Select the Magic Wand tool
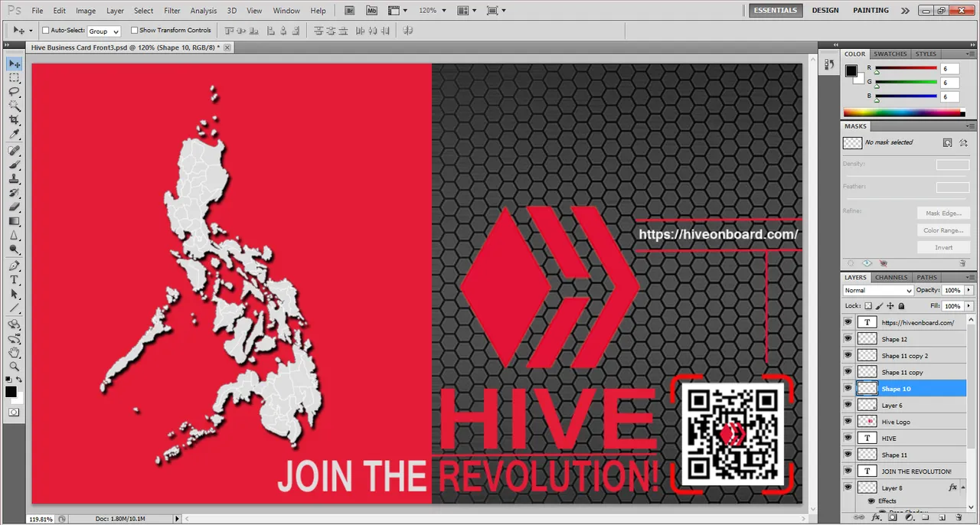Viewport: 980px width, 525px height. [15, 106]
